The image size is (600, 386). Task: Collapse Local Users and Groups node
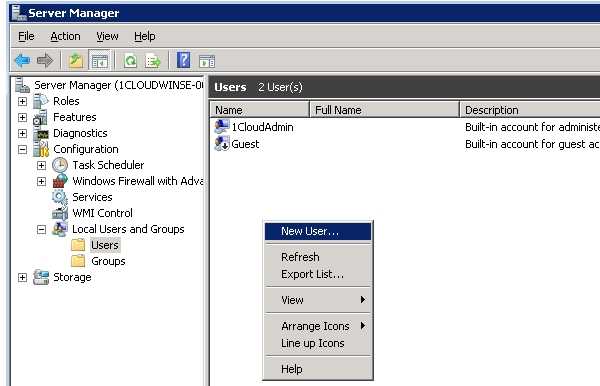coord(41,230)
